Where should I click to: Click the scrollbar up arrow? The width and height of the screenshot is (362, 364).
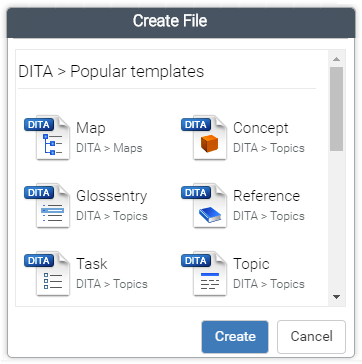(x=336, y=59)
